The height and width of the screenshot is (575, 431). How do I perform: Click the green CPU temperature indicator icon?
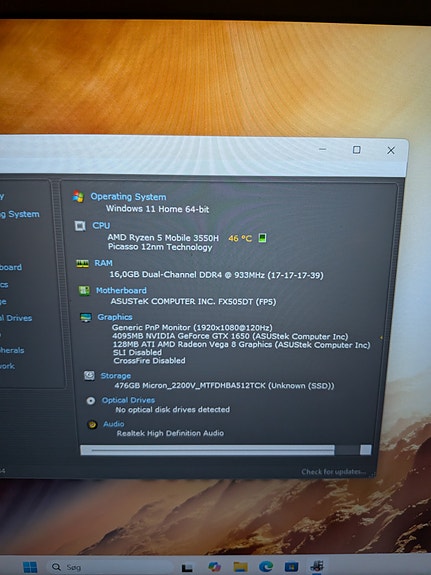(x=262, y=238)
